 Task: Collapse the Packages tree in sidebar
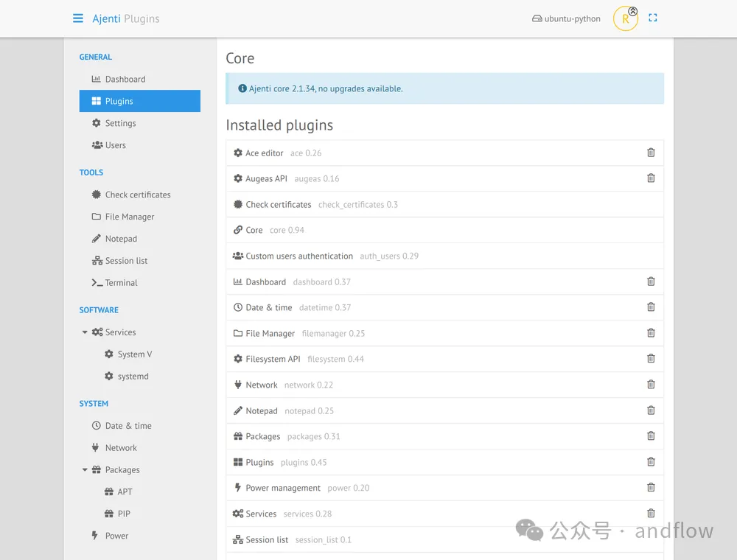click(x=85, y=470)
